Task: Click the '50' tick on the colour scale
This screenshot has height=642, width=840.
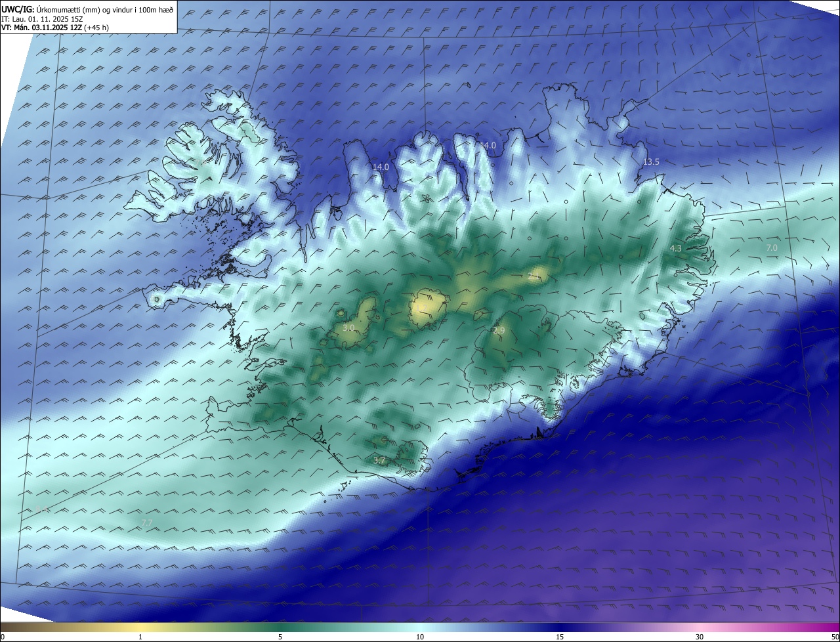Action: click(835, 637)
